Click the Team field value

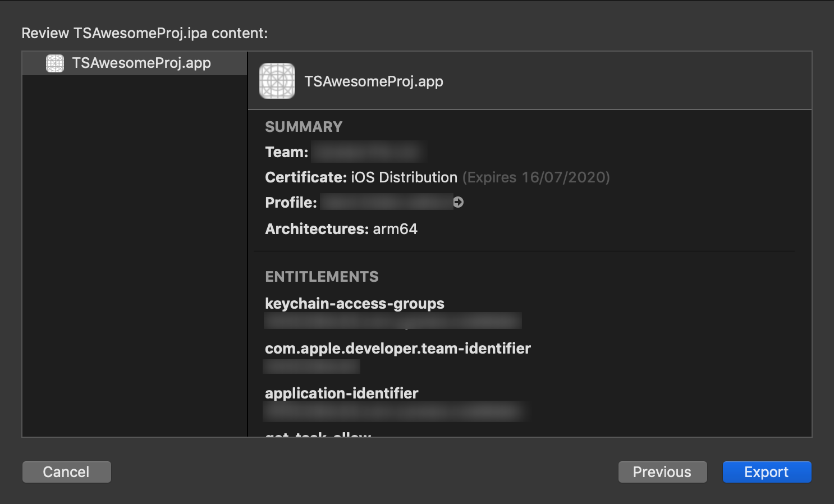point(368,152)
